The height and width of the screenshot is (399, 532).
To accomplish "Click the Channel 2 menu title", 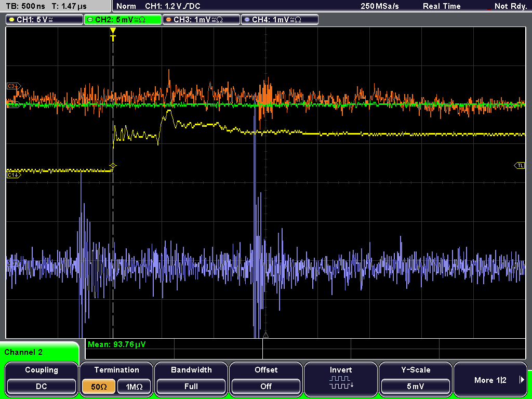I will [23, 352].
